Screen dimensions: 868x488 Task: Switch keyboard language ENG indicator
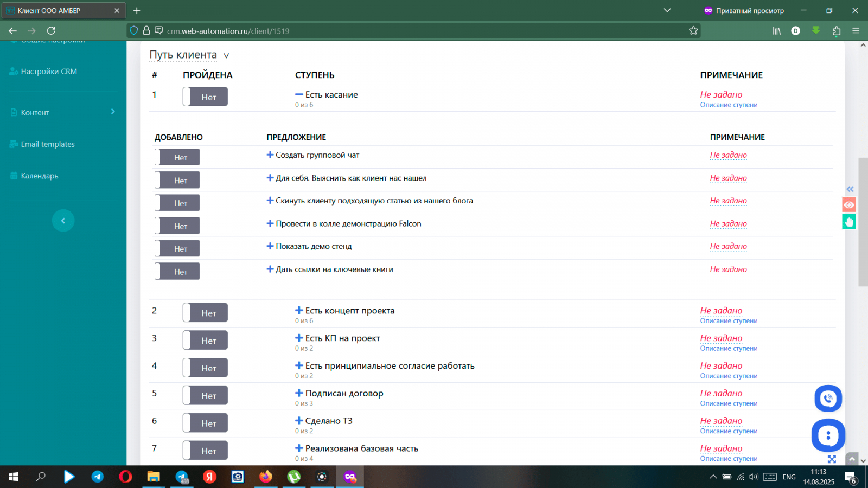789,477
